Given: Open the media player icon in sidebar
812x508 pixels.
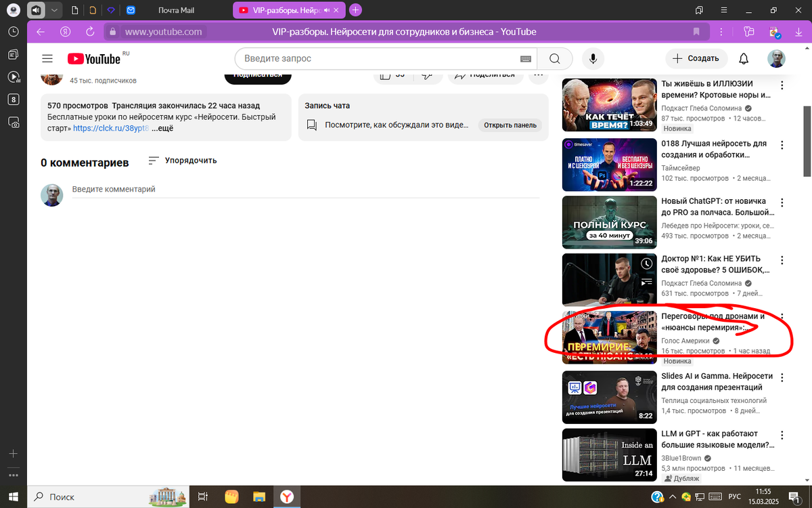Looking at the screenshot, I should pyautogui.click(x=13, y=77).
